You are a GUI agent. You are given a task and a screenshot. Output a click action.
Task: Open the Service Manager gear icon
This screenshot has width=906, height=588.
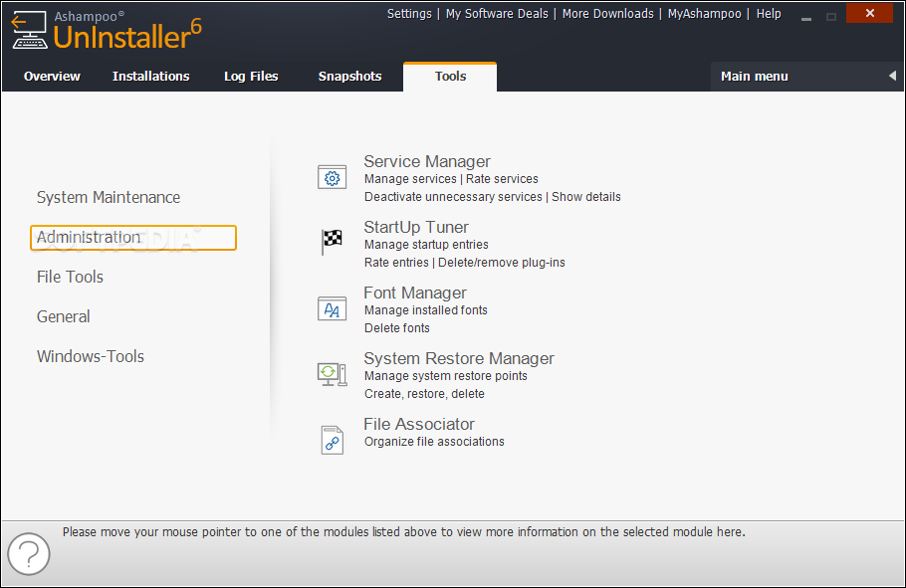pyautogui.click(x=333, y=177)
